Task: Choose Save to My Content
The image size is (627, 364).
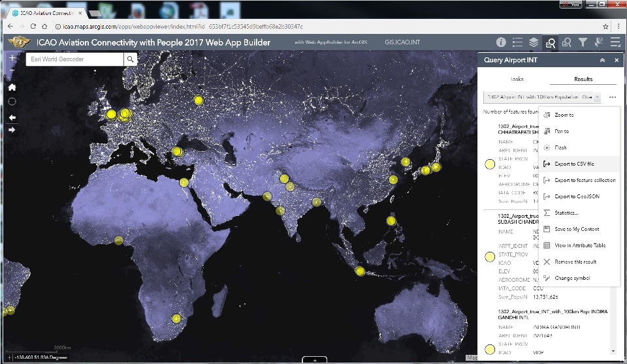Action: pos(579,230)
